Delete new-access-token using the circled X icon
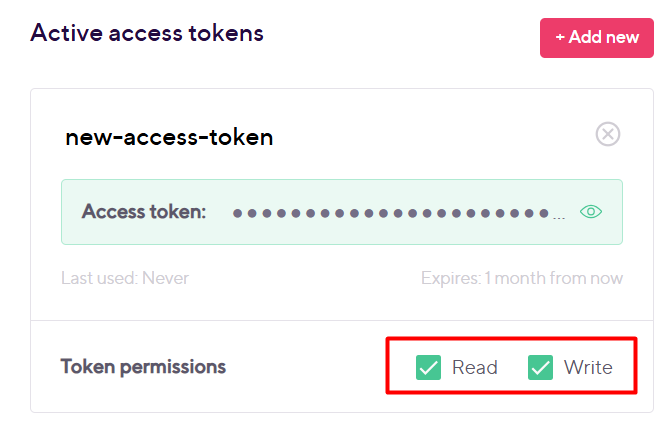Screen dimensions: 668x431 [608, 134]
